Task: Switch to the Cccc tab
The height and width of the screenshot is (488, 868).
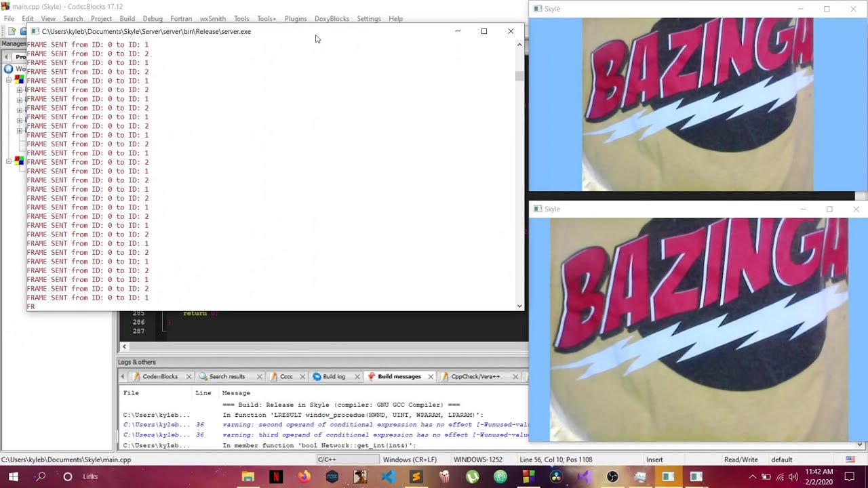Action: (285, 377)
